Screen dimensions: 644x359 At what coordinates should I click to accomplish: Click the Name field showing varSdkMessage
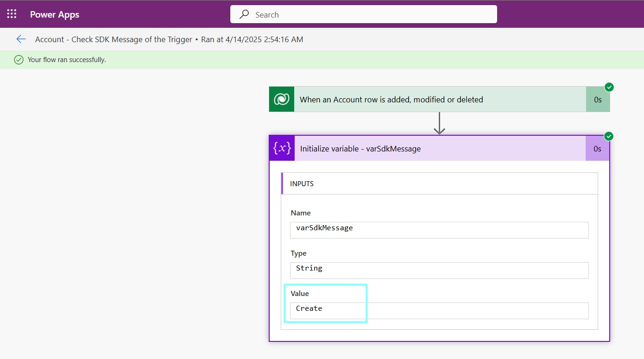tap(439, 230)
